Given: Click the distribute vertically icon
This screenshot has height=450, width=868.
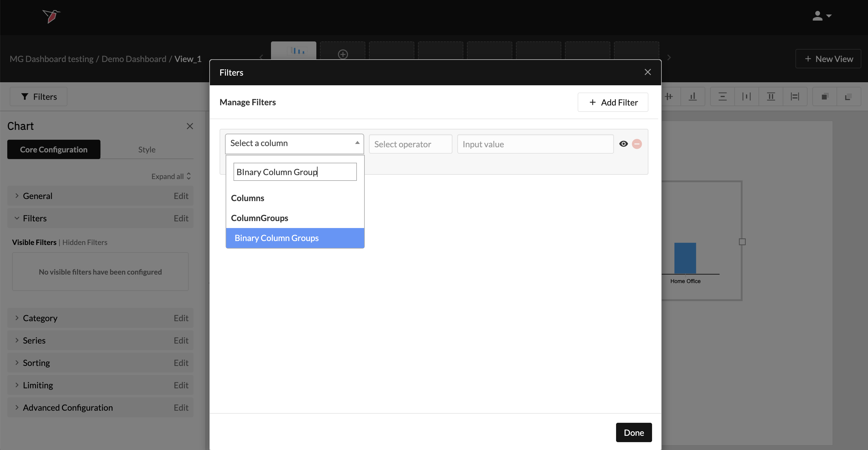Looking at the screenshot, I should 722,97.
